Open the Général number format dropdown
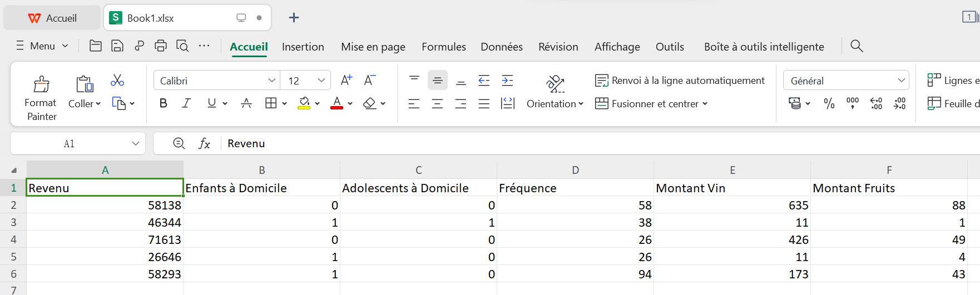The height and width of the screenshot is (295, 980). (x=846, y=81)
